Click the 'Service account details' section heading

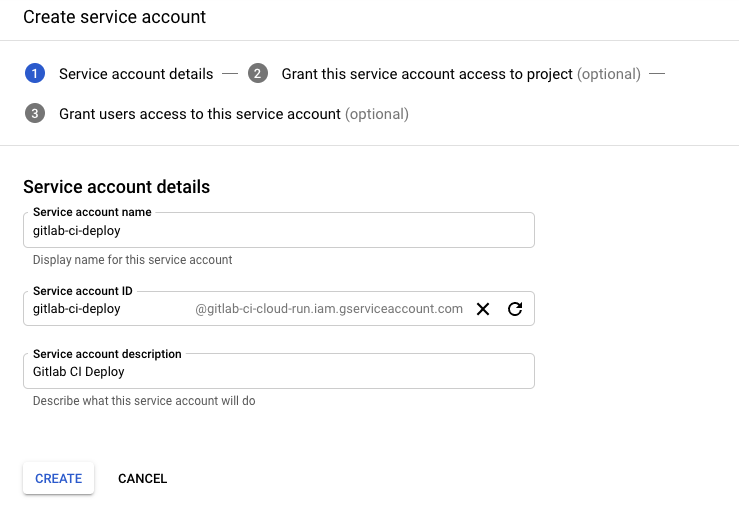click(116, 187)
